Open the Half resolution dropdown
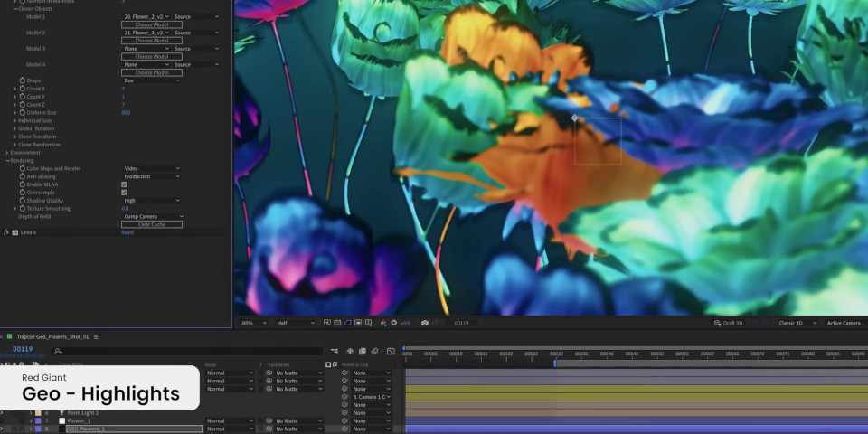The width and height of the screenshot is (868, 434). 294,323
